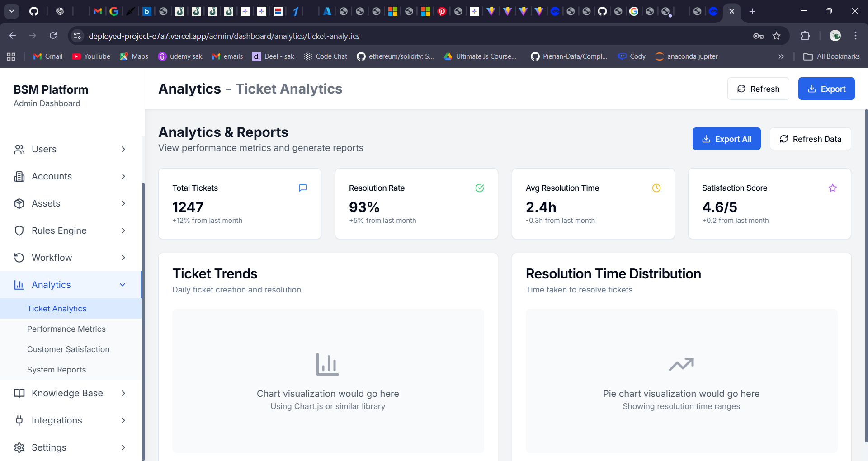Click the Rules Engine shield icon
This screenshot has width=868, height=461.
point(19,230)
